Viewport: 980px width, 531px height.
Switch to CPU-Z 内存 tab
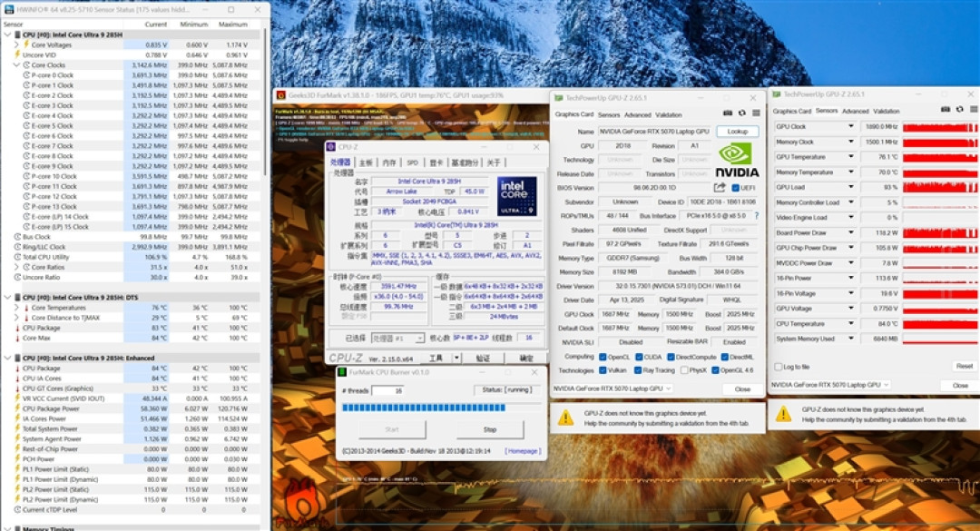(389, 162)
